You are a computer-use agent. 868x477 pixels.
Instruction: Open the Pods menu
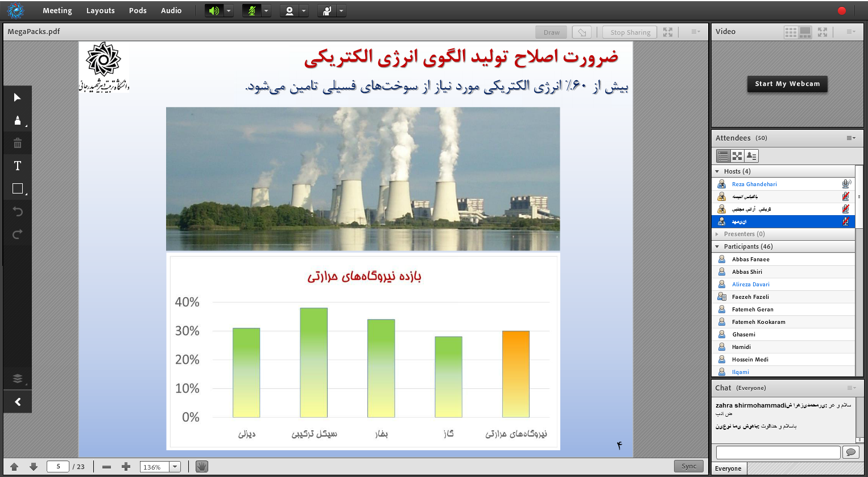pyautogui.click(x=138, y=11)
